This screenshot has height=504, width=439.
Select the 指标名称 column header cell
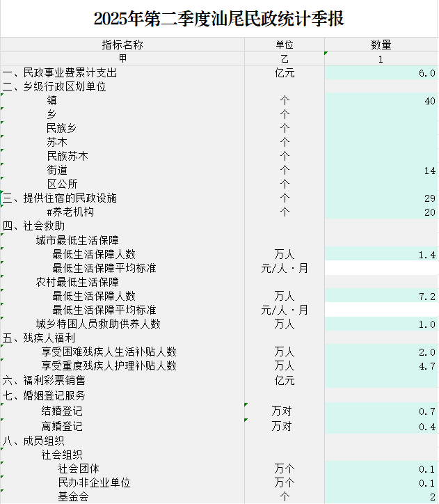point(122,45)
